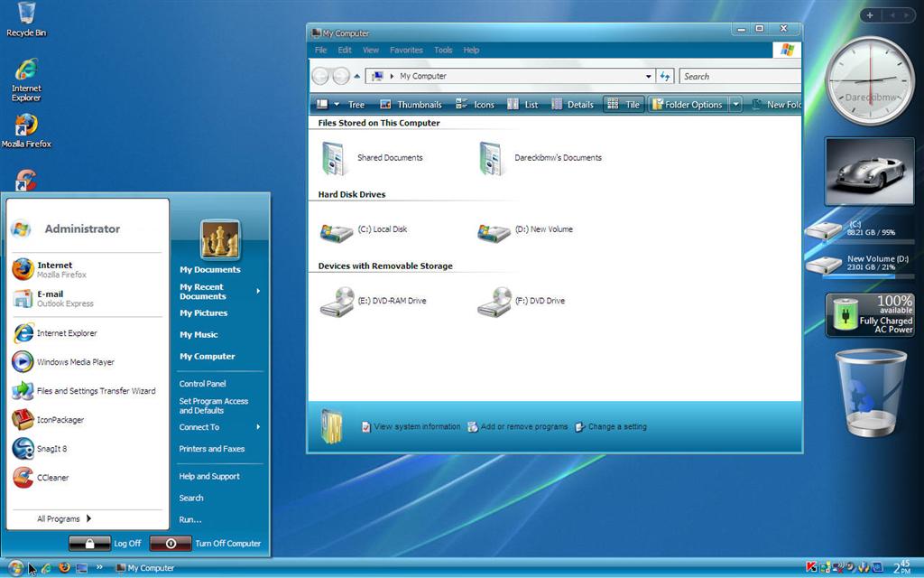924x578 pixels.
Task: Open Internet Mozilla Firefox in Start menu
Action: point(86,269)
